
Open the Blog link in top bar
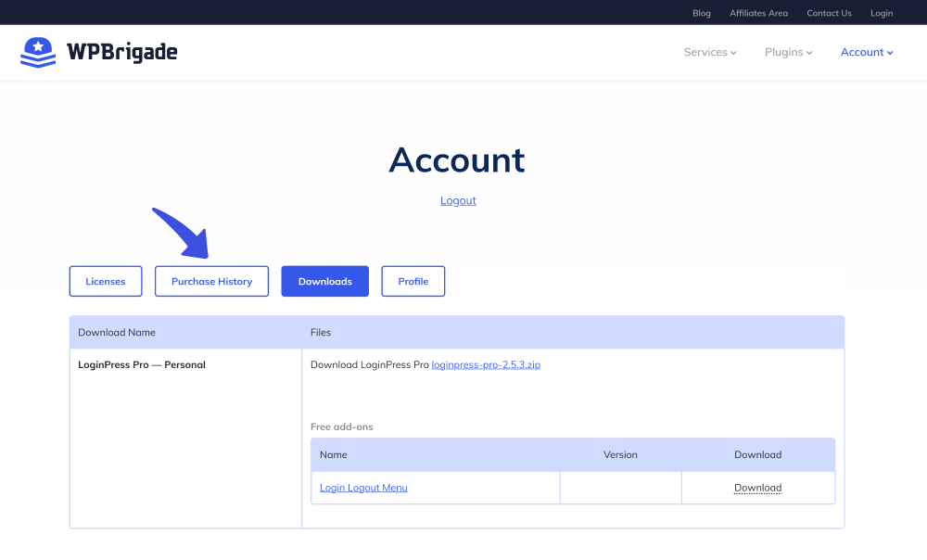(701, 13)
